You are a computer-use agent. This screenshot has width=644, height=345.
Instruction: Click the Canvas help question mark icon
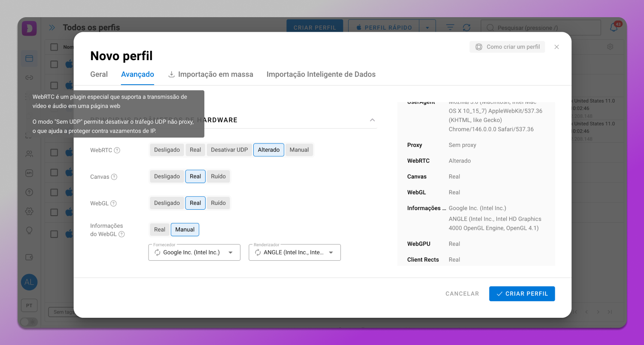tap(114, 177)
